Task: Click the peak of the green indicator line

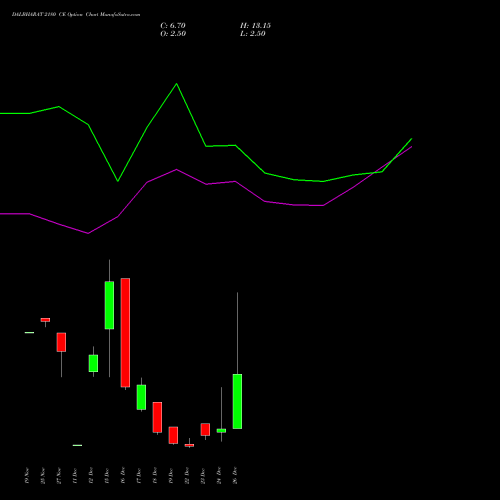Action: tap(177, 84)
